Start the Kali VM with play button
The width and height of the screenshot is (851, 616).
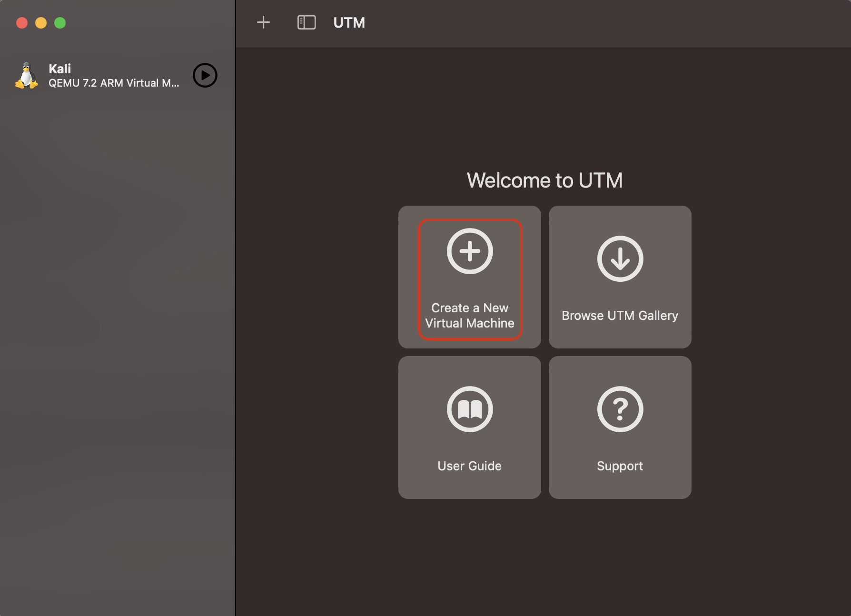[205, 75]
